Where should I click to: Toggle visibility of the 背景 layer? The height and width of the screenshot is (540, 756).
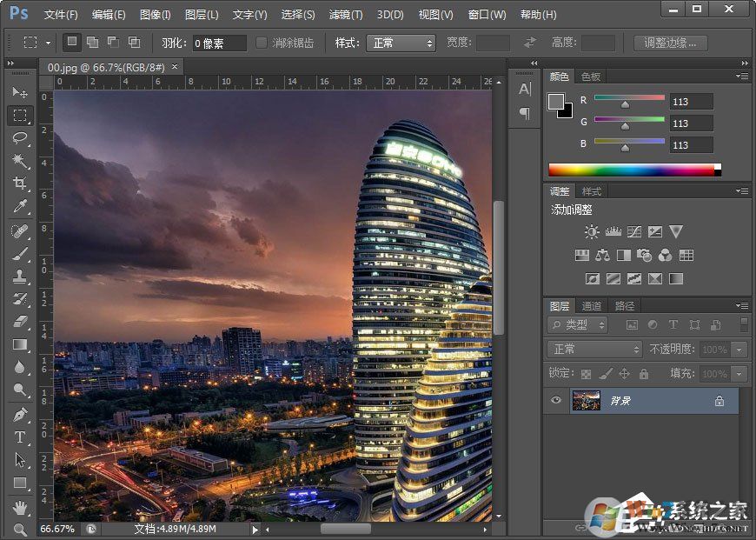(554, 400)
